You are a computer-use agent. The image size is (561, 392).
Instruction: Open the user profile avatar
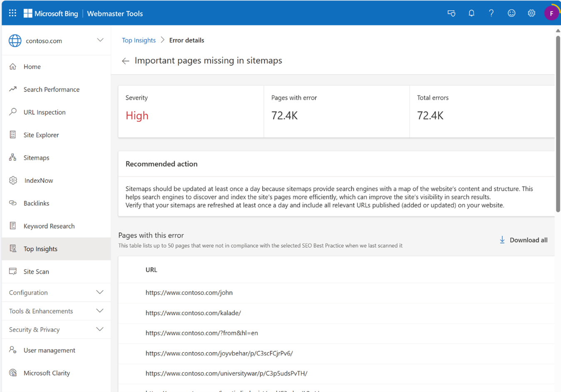coord(551,13)
